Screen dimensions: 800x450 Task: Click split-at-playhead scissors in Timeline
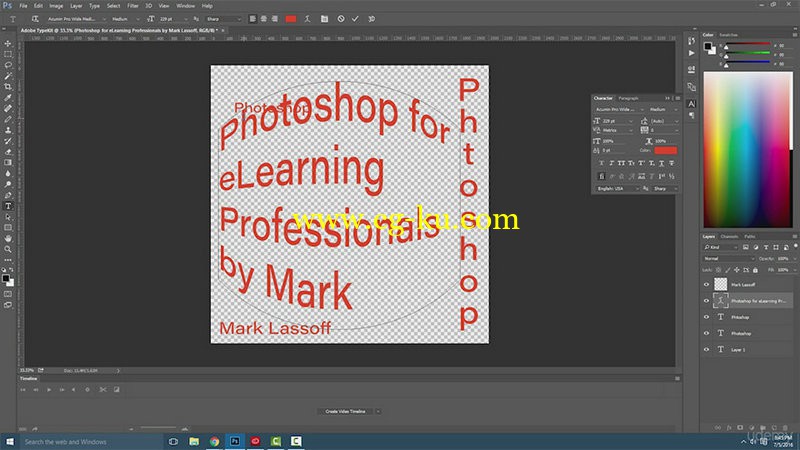(103, 389)
